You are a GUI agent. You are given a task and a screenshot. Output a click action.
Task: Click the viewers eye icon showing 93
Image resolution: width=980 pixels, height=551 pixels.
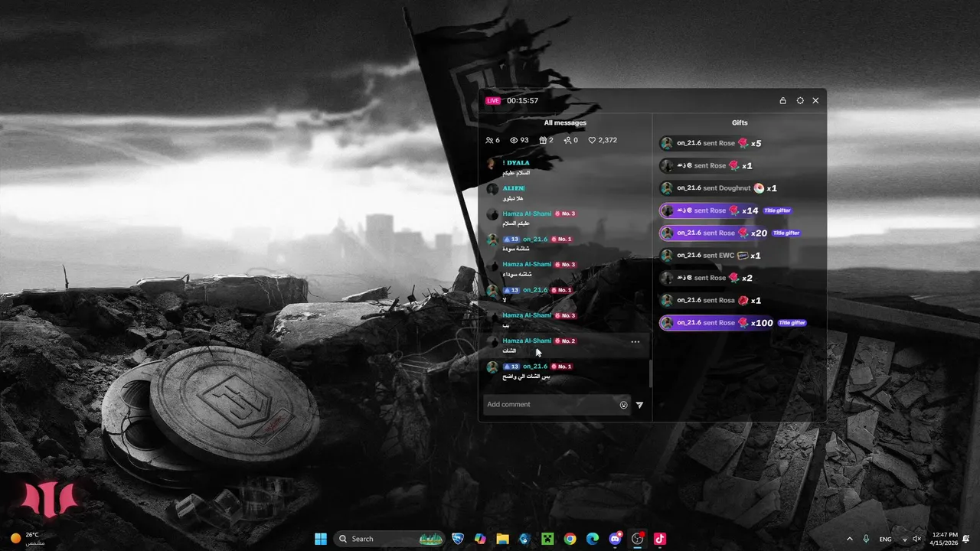(x=514, y=140)
